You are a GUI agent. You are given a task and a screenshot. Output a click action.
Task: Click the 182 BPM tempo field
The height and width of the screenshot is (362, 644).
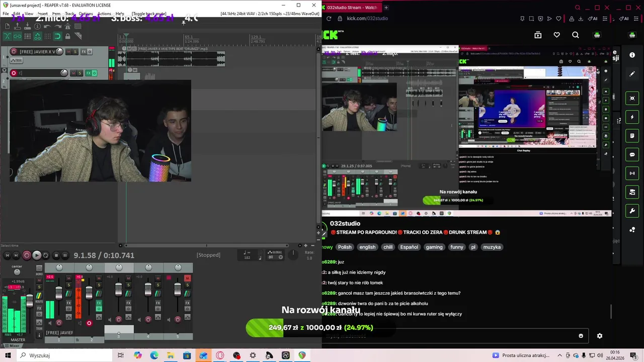(247, 257)
